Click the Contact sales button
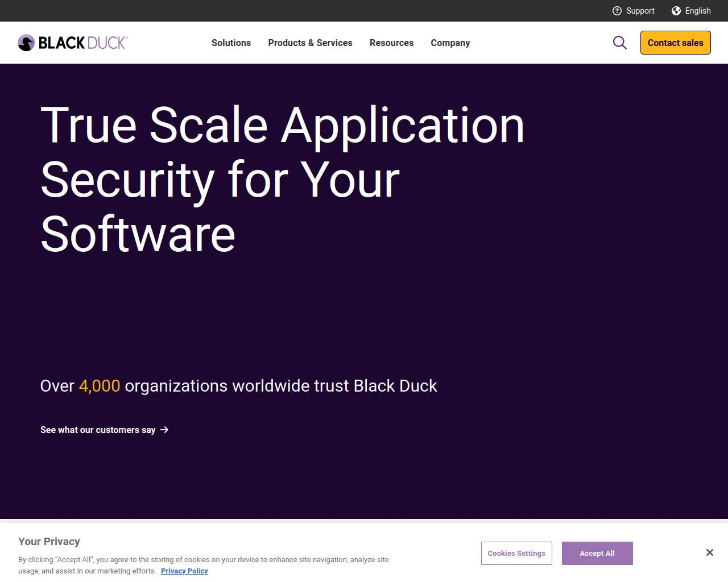 point(676,43)
